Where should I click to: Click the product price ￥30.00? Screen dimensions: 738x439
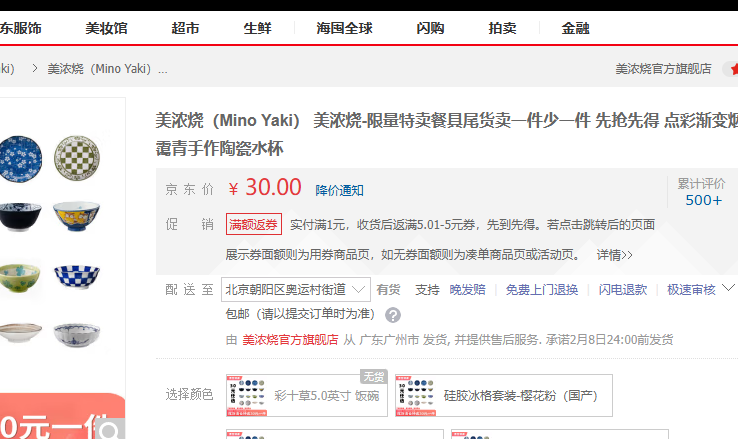click(x=265, y=187)
